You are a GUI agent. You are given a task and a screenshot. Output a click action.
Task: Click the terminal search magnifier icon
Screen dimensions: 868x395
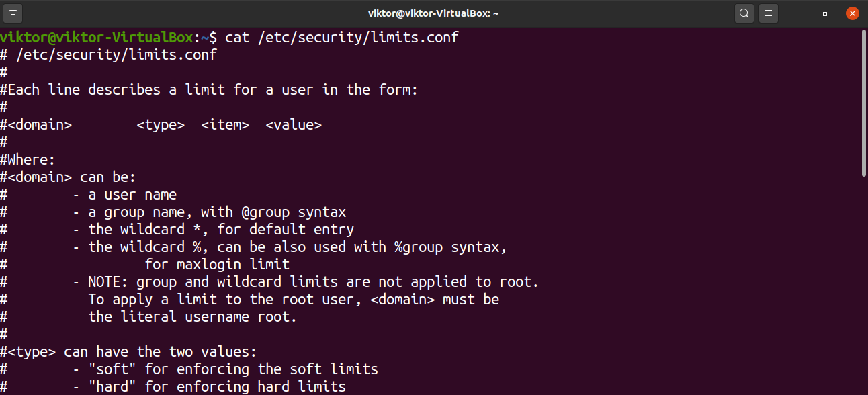pos(744,13)
